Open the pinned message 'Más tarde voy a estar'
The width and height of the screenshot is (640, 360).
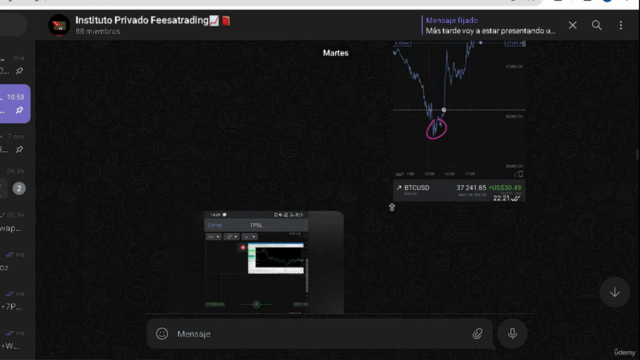490,26
